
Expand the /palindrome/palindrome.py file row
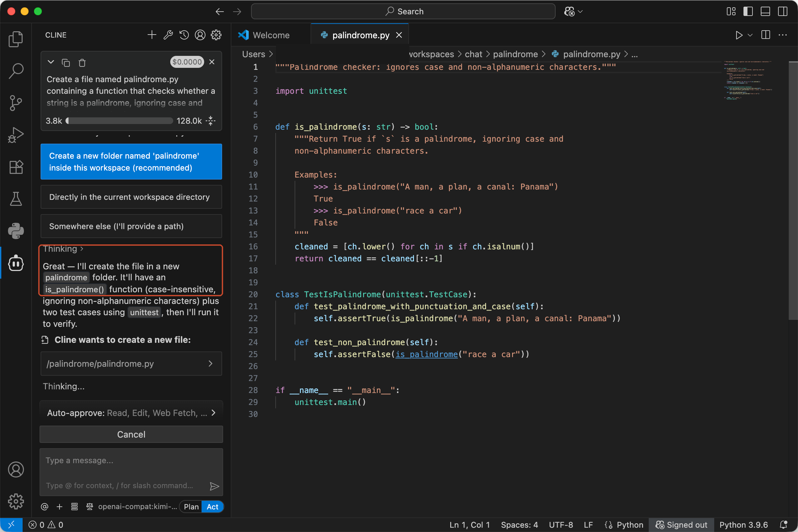(131, 364)
